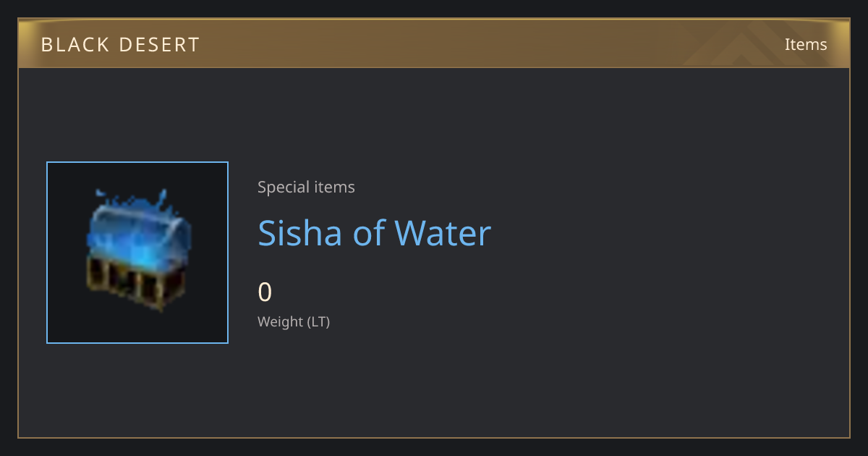Click the golden header banner center

[434, 43]
